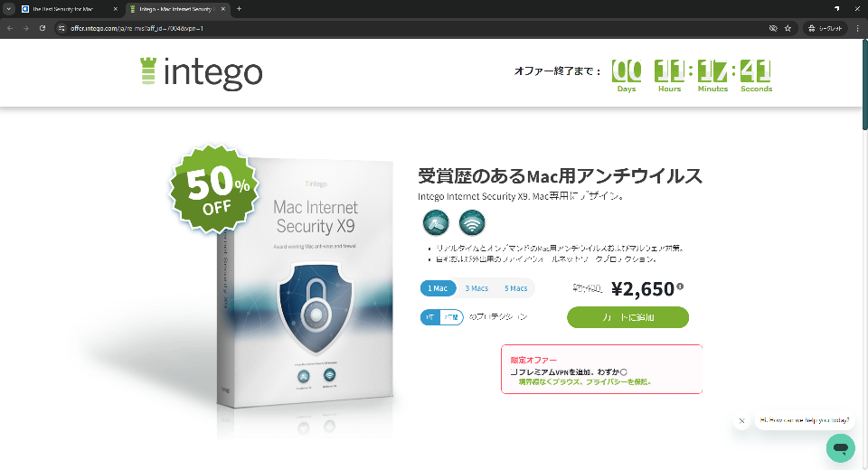Screen dimensions: 868x470
Task: Click the VirusBarrier antivirus round icon
Action: click(x=436, y=223)
